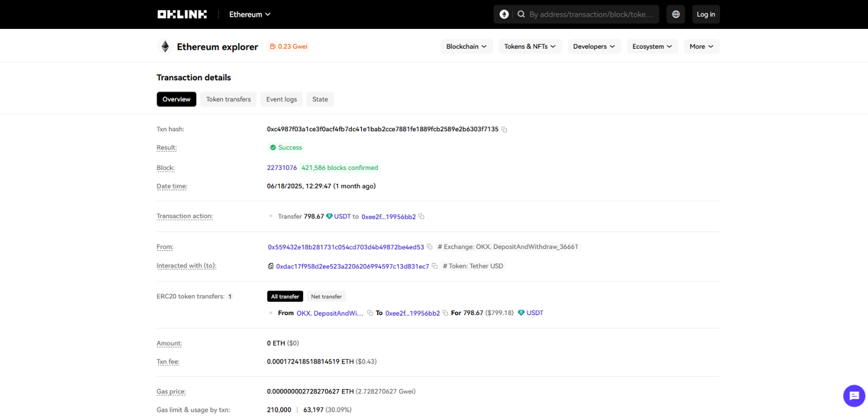
Task: Expand the Blockchain menu
Action: (x=466, y=47)
